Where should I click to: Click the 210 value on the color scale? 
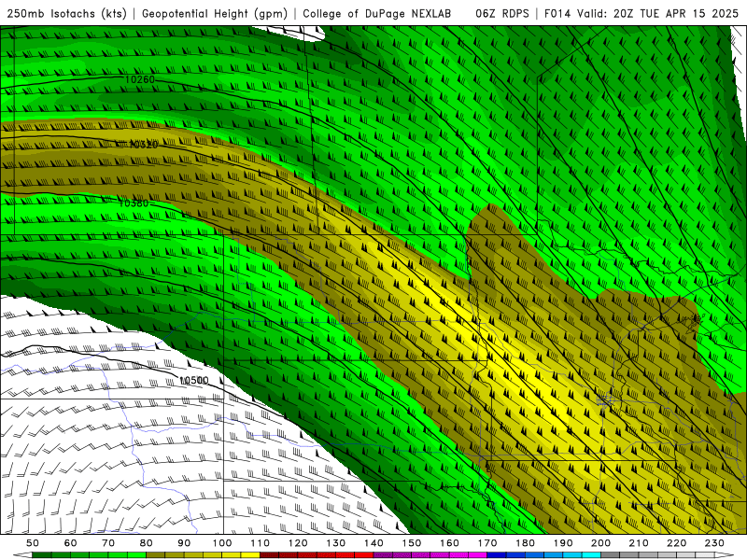[x=639, y=543]
